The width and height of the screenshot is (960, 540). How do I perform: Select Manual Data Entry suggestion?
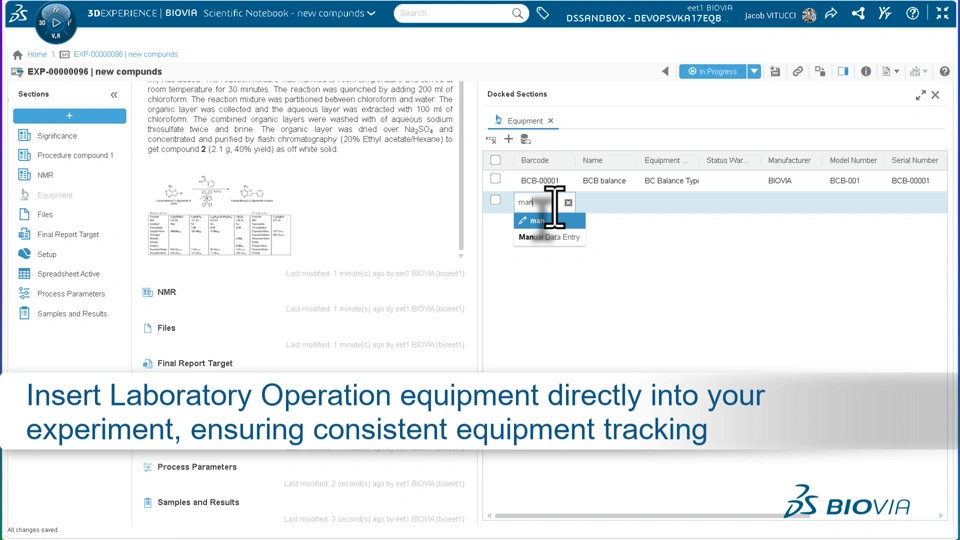549,237
